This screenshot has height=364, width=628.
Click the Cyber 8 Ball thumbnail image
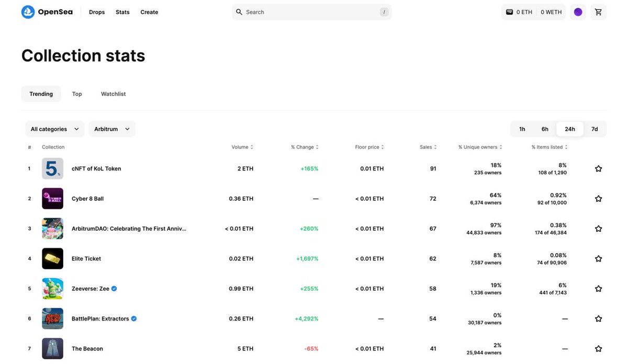click(52, 198)
